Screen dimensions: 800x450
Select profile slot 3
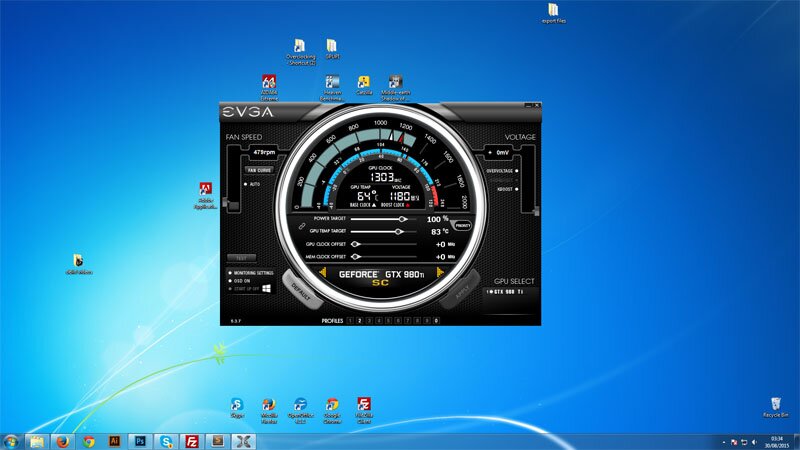click(x=369, y=321)
